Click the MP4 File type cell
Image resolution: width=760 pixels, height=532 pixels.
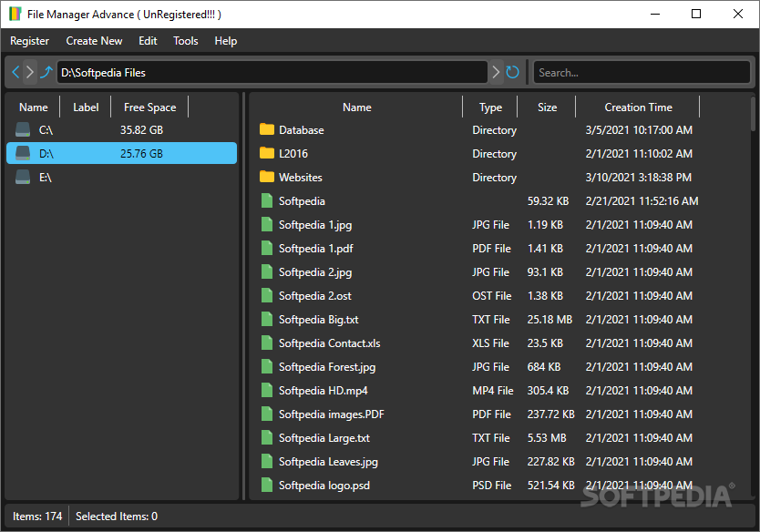point(492,391)
